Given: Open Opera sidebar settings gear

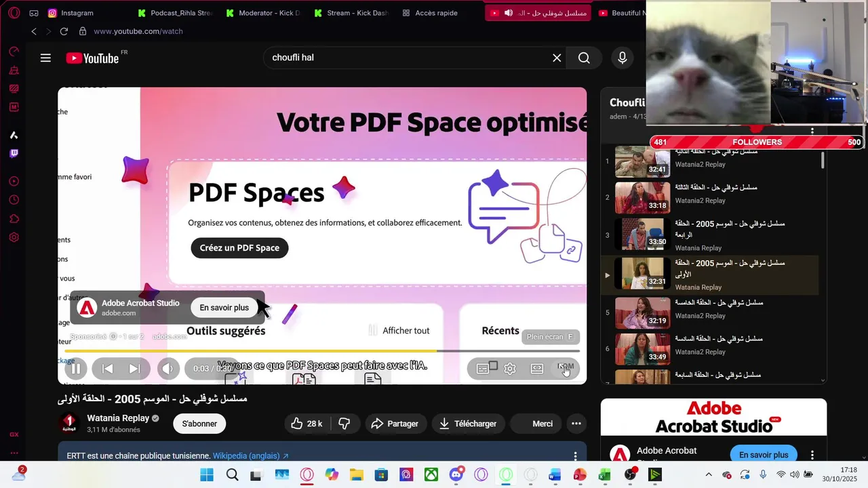Looking at the screenshot, I should pos(14,237).
